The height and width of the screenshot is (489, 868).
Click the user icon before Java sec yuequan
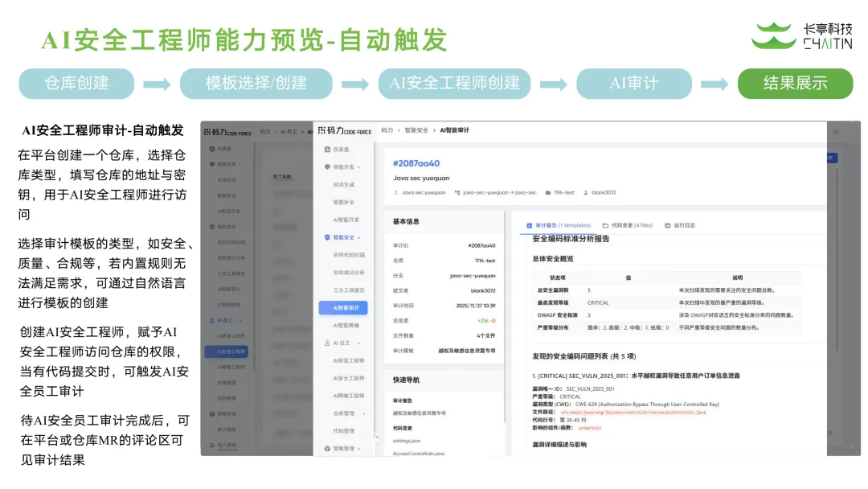pyautogui.click(x=395, y=193)
